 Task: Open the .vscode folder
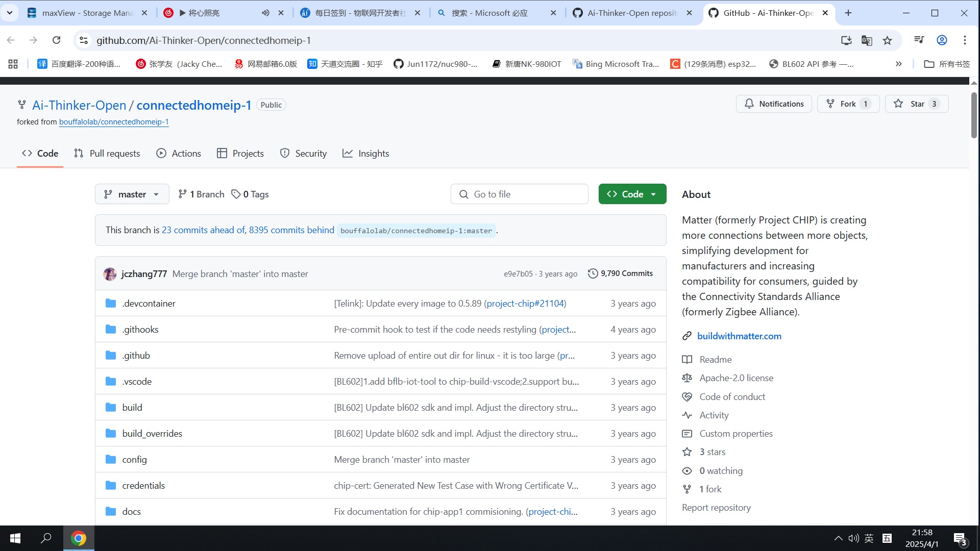point(137,381)
